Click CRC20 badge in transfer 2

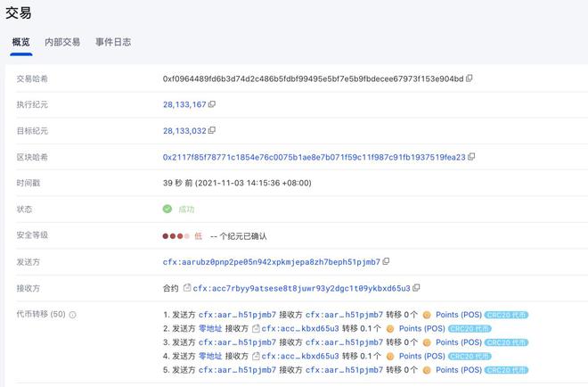470,329
